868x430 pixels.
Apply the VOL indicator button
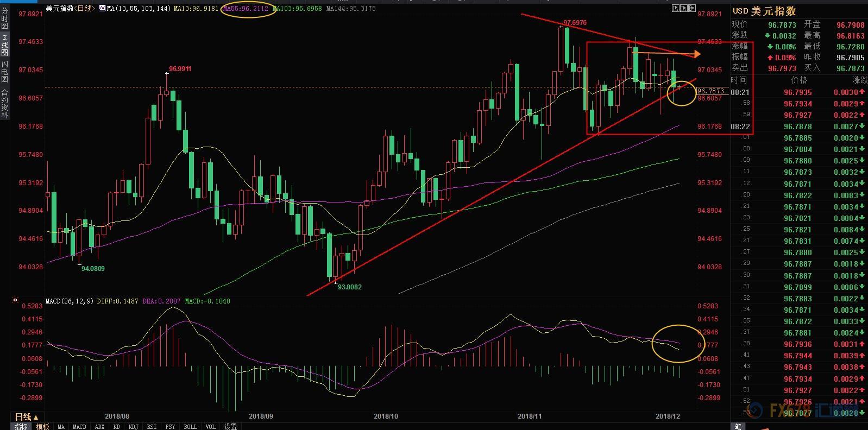click(211, 426)
